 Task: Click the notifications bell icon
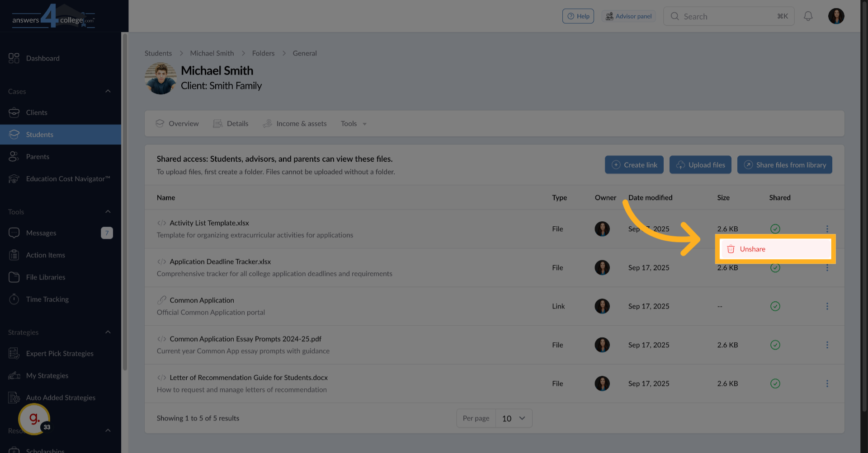pos(808,16)
